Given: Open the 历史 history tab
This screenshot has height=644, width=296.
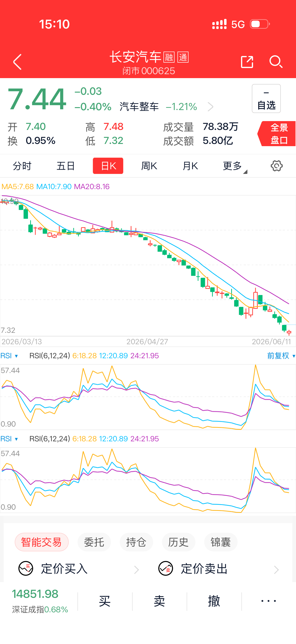Looking at the screenshot, I should pos(178,542).
